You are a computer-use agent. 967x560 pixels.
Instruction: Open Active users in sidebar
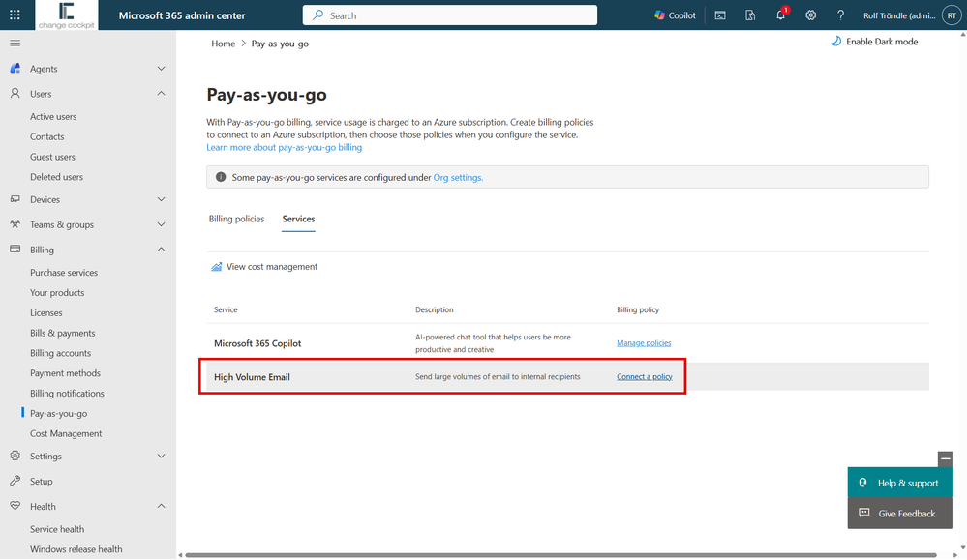click(53, 116)
